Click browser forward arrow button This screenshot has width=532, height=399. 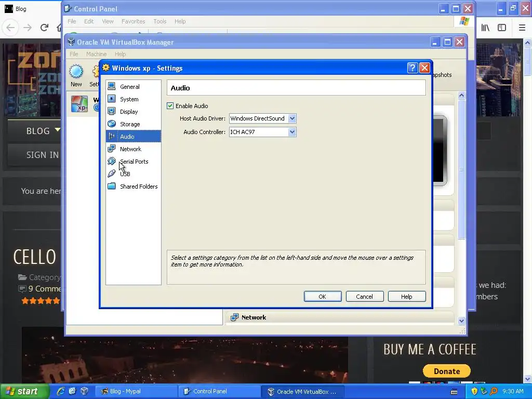coord(28,28)
